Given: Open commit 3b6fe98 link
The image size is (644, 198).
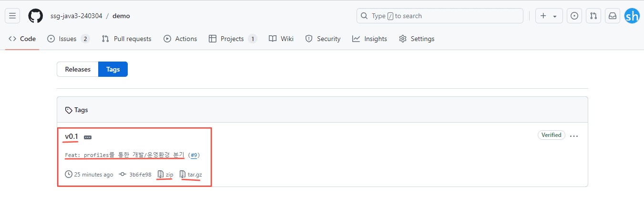Looking at the screenshot, I should 140,175.
